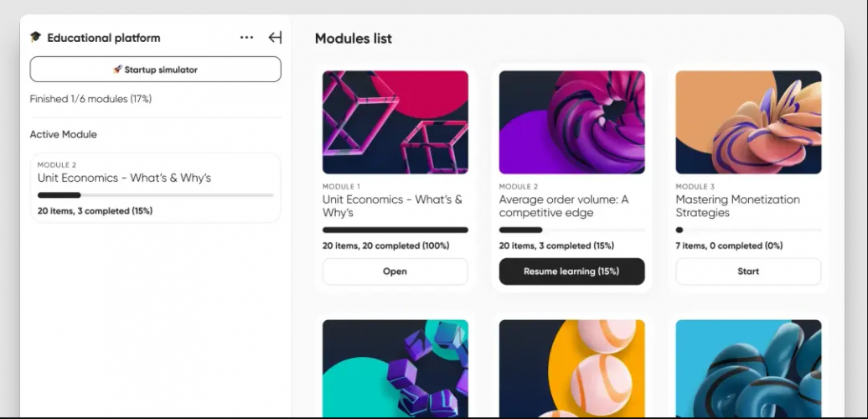Click the rocket icon in Startup simulator
This screenshot has width=868, height=419.
[117, 70]
